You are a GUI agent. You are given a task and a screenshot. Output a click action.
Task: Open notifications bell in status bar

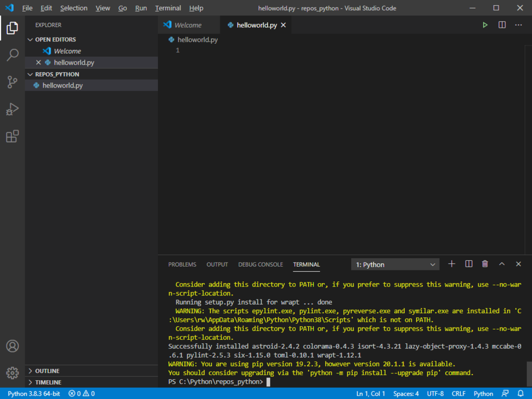pos(521,393)
